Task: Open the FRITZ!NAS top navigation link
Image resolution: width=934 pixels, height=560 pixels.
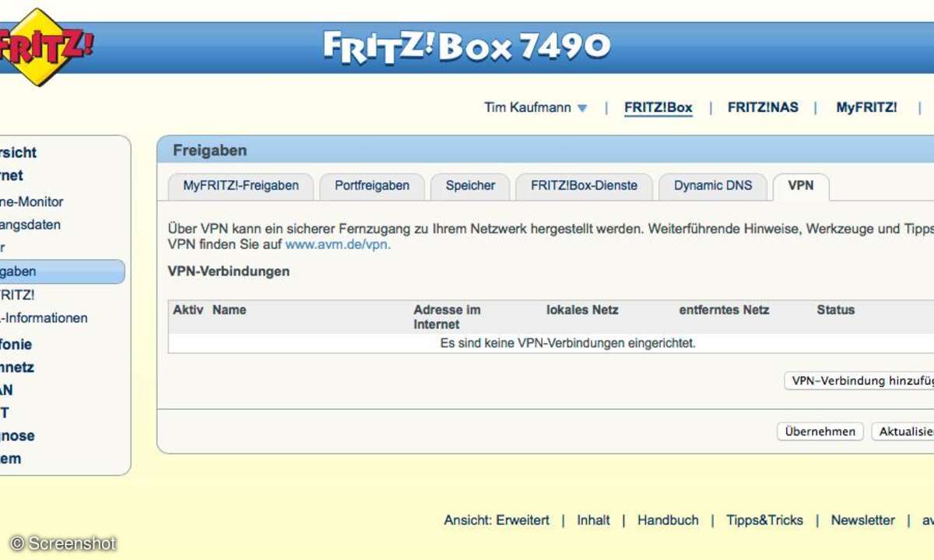Action: 763,108
